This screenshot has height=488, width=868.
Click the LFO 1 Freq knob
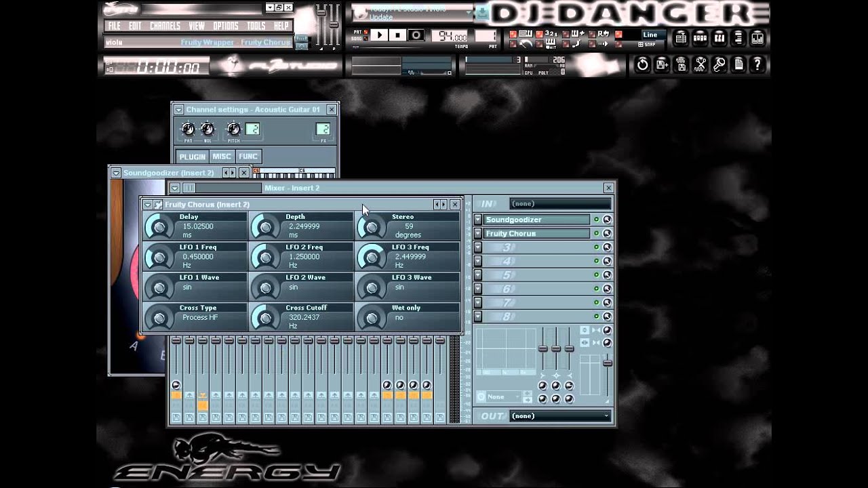tap(159, 258)
